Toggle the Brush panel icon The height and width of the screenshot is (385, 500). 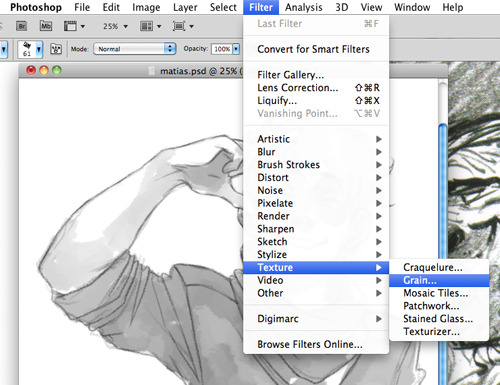pyautogui.click(x=56, y=49)
